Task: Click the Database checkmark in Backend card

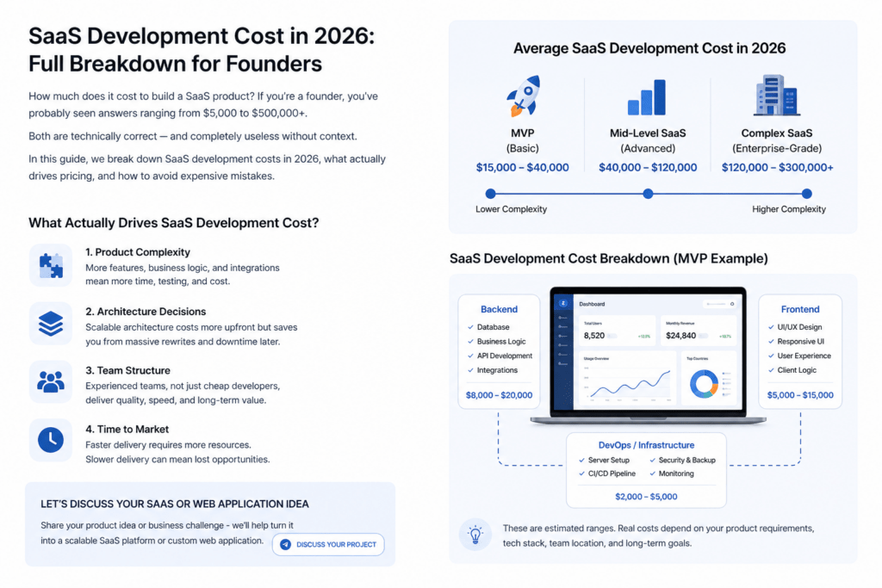Action: click(471, 327)
